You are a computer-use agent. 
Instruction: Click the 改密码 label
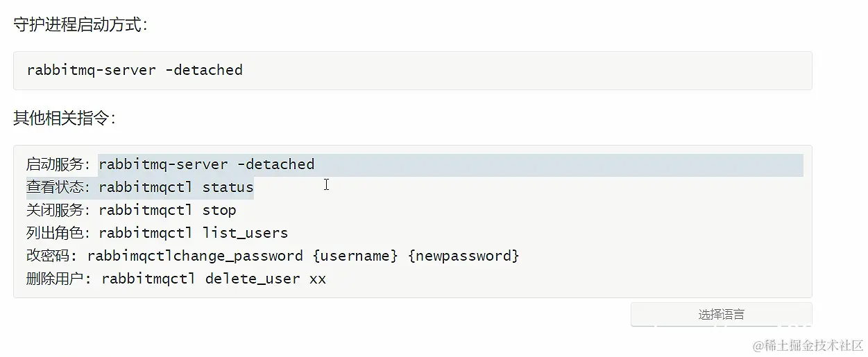pyautogui.click(x=52, y=256)
